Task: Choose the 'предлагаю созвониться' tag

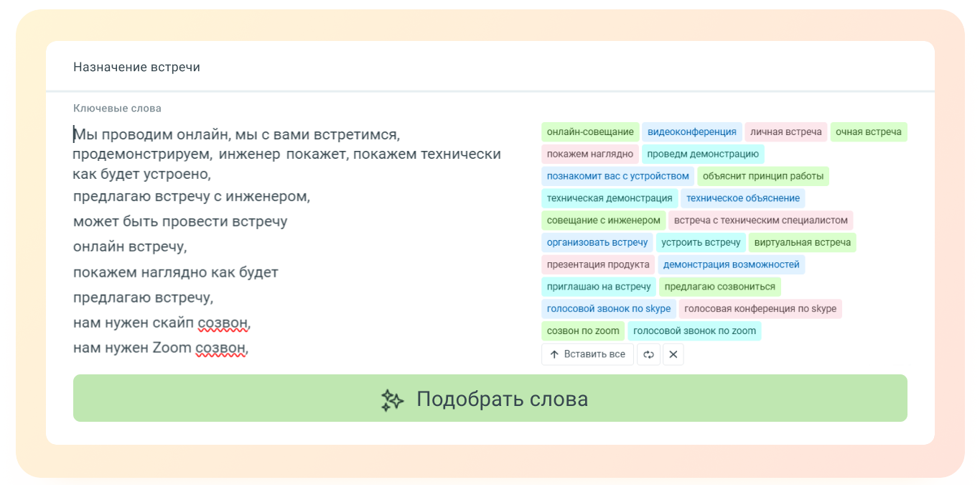Action: click(x=720, y=287)
